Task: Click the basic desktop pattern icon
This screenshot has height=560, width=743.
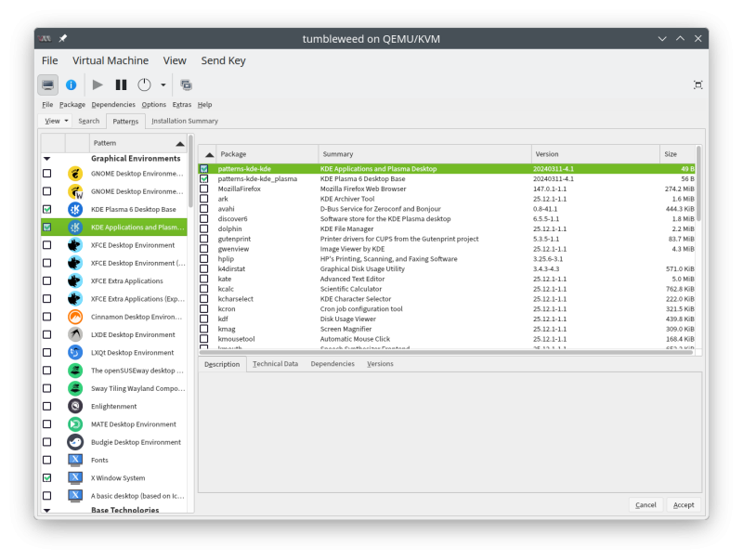Action: [x=75, y=496]
